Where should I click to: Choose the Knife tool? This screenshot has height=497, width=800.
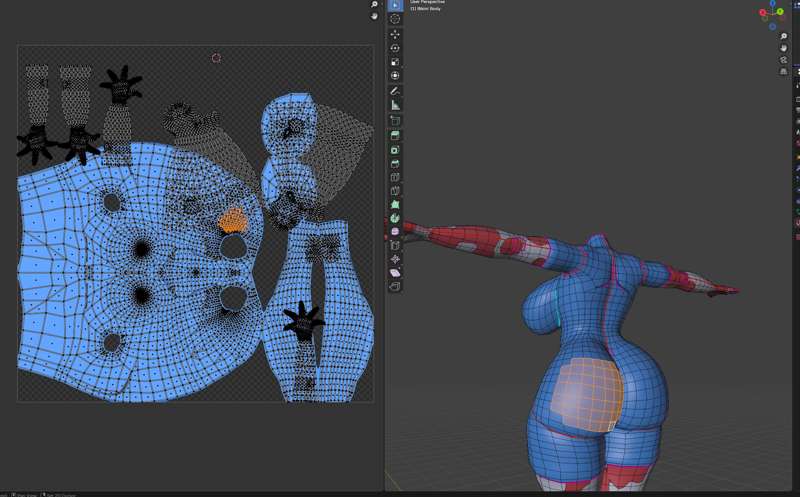[x=395, y=191]
